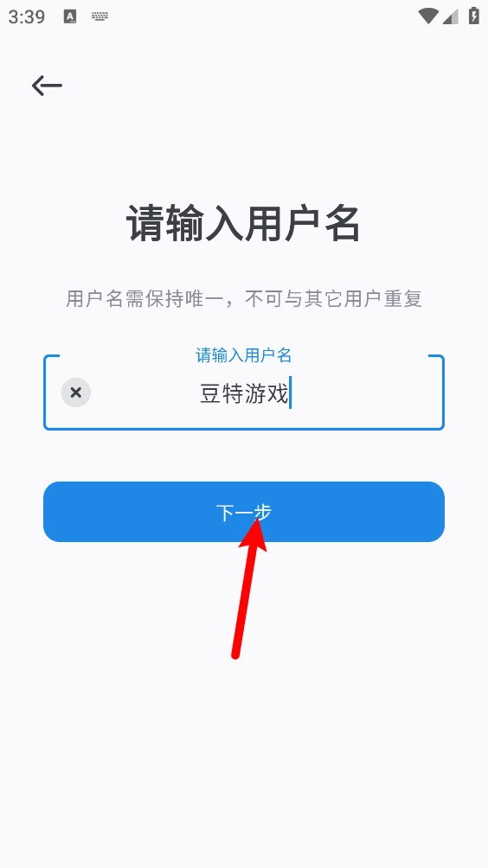Tap the 请输入用户名 page heading
Screen dimensions: 488x868
click(x=244, y=224)
